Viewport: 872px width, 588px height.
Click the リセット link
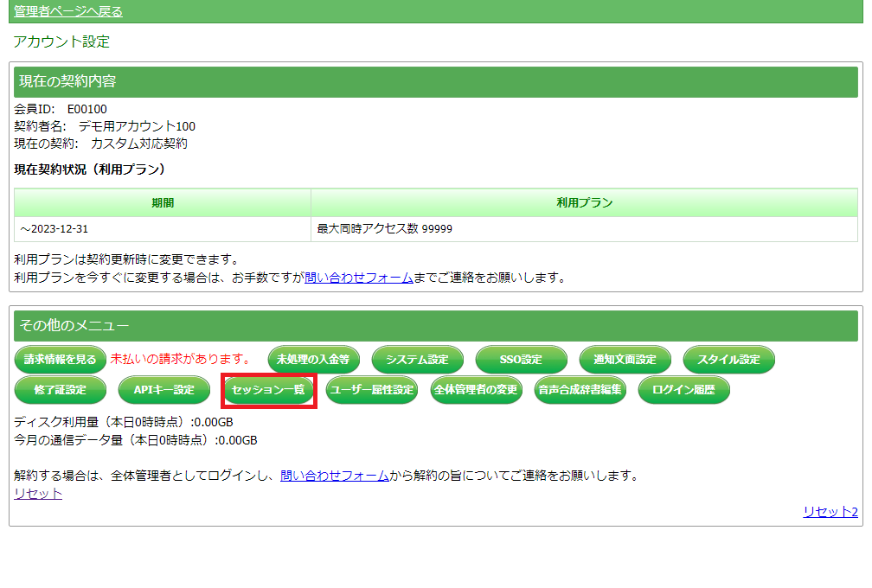coord(38,494)
